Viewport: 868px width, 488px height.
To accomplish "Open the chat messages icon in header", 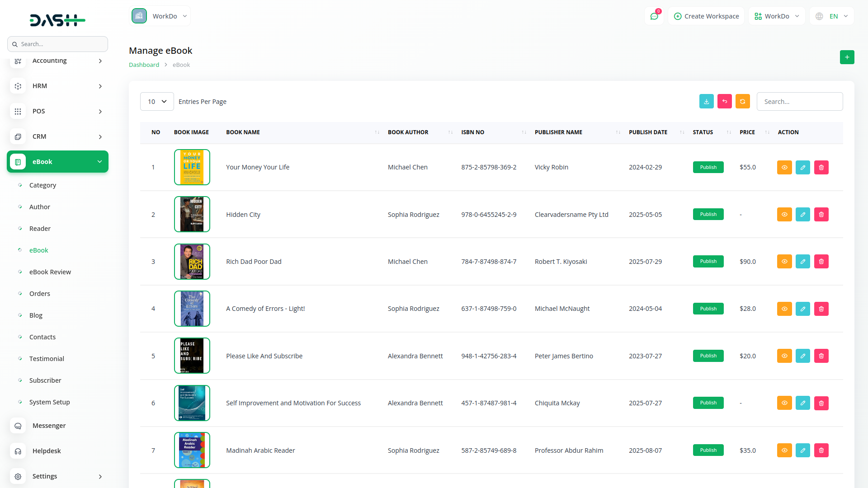I will (654, 16).
